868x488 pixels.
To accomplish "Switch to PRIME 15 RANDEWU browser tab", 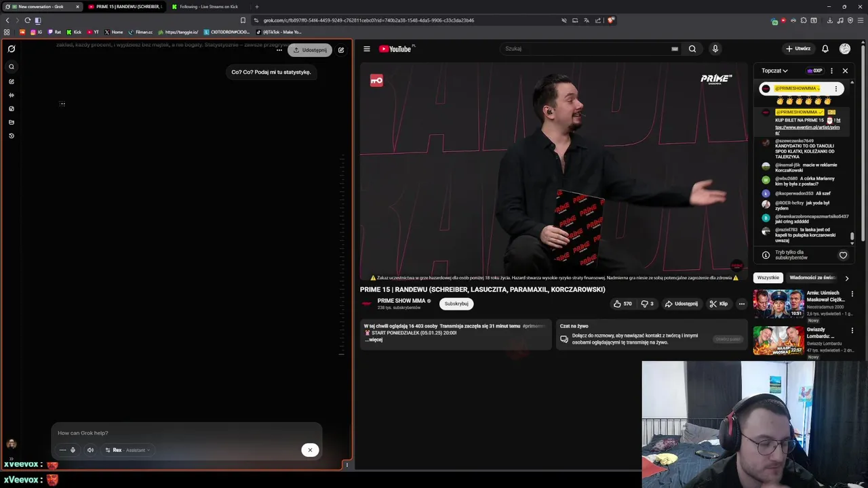I will coord(125,7).
